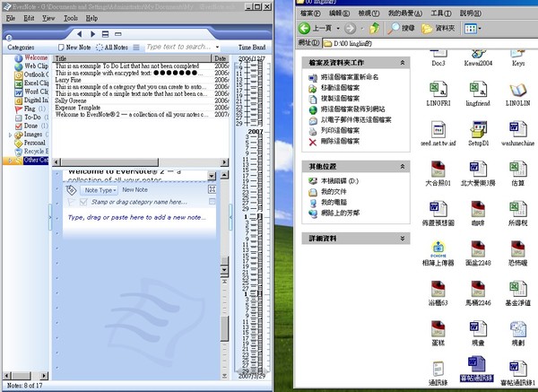Viewport: 538px width, 392px height.
Task: Open the File menu in EverNote
Action: [x=11, y=18]
